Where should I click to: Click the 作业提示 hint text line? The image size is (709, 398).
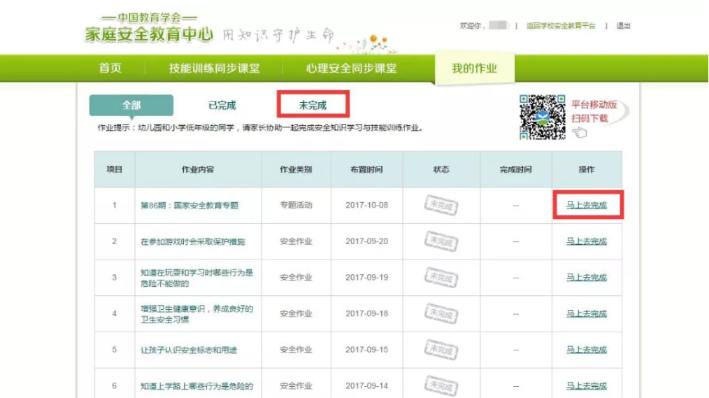[260, 128]
